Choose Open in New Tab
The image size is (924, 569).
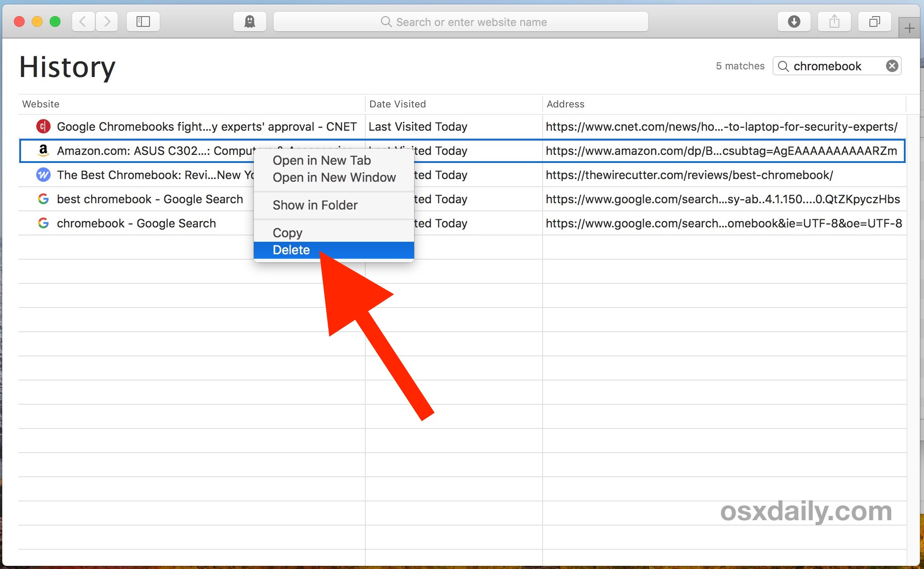tap(334, 160)
